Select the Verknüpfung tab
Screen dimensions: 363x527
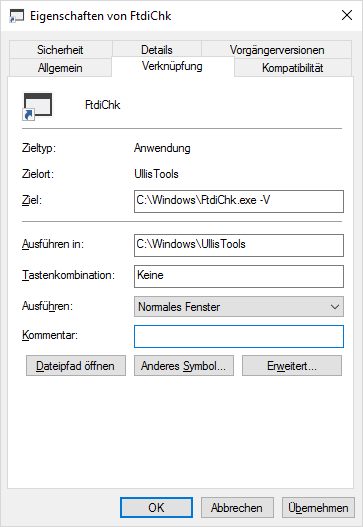click(172, 66)
